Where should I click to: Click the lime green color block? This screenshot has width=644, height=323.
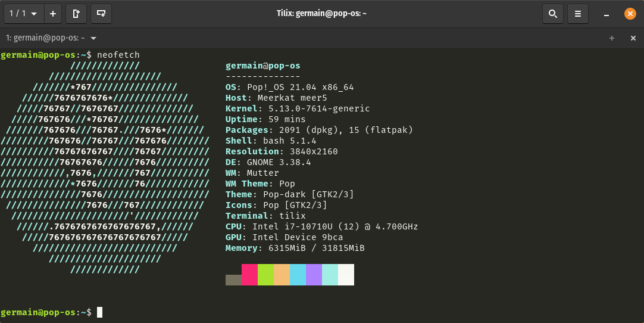coord(265,275)
